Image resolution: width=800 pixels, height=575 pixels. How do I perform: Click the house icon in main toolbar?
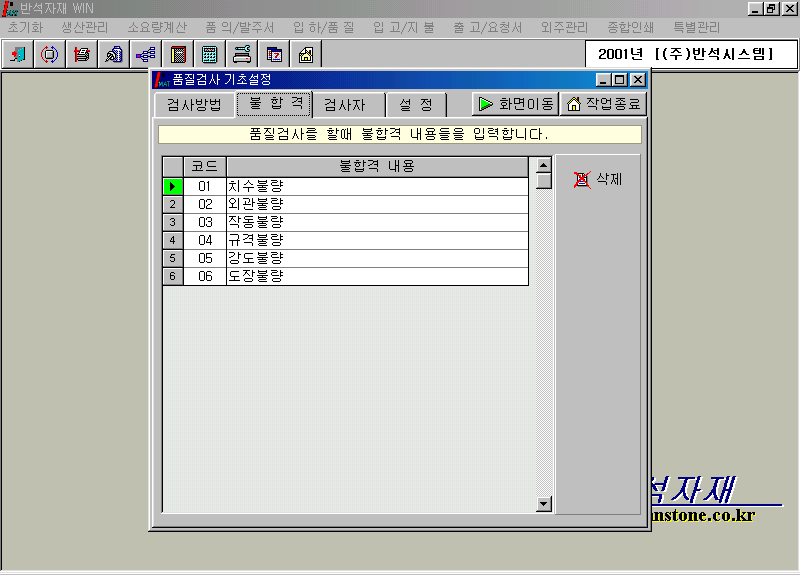306,55
